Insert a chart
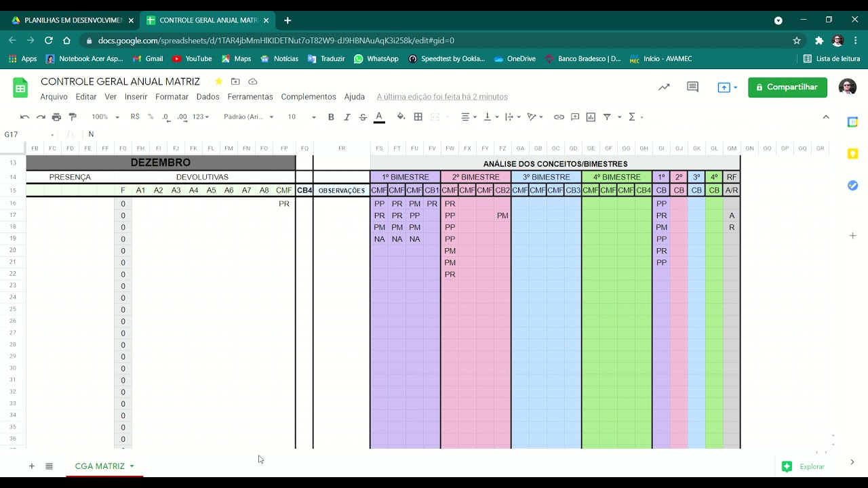 (x=591, y=117)
